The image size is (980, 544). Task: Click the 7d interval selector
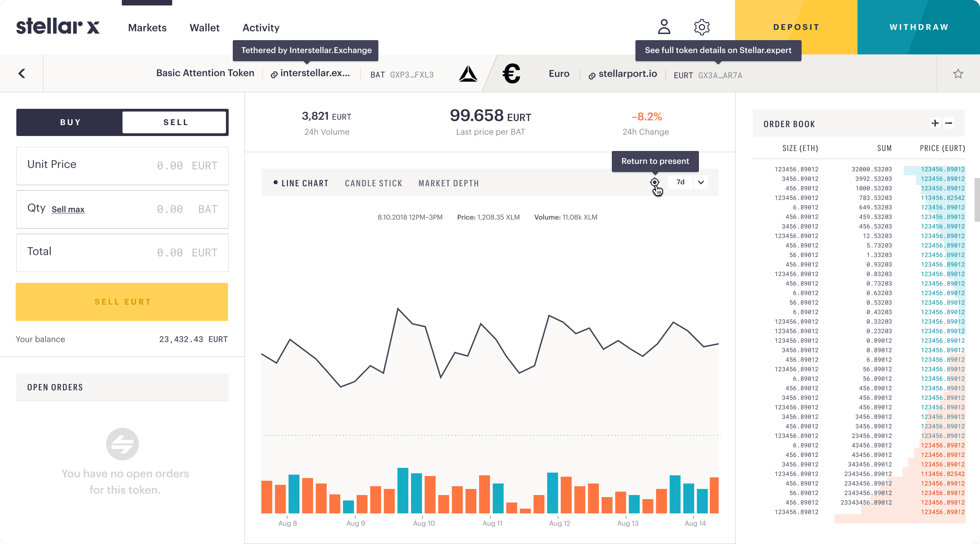click(x=680, y=182)
